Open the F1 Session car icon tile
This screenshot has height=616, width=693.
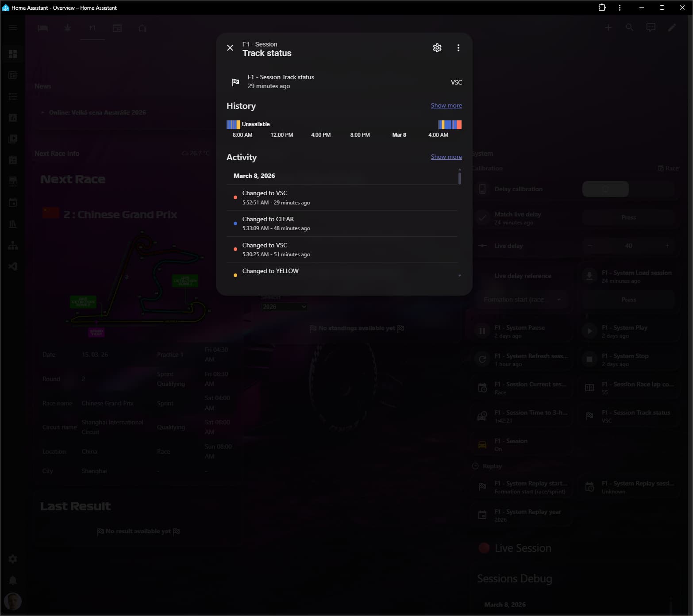522,445
